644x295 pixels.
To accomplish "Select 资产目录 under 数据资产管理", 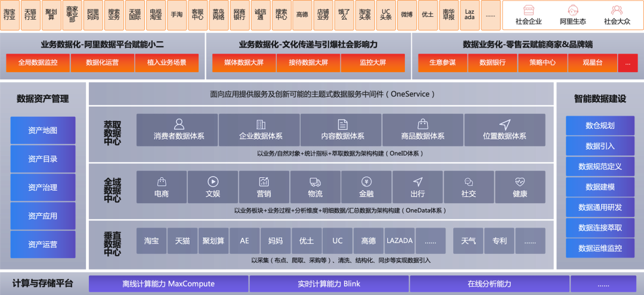I will click(43, 159).
